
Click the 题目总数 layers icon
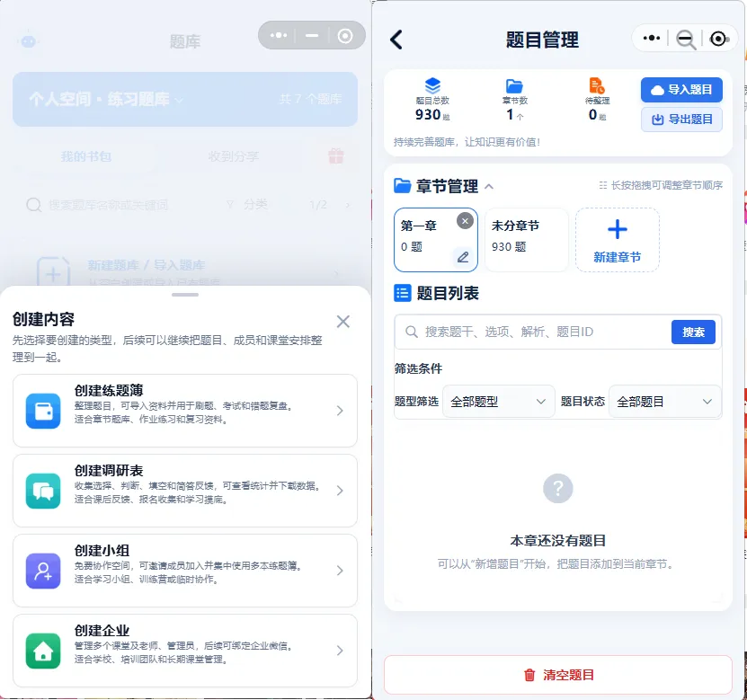click(x=432, y=85)
